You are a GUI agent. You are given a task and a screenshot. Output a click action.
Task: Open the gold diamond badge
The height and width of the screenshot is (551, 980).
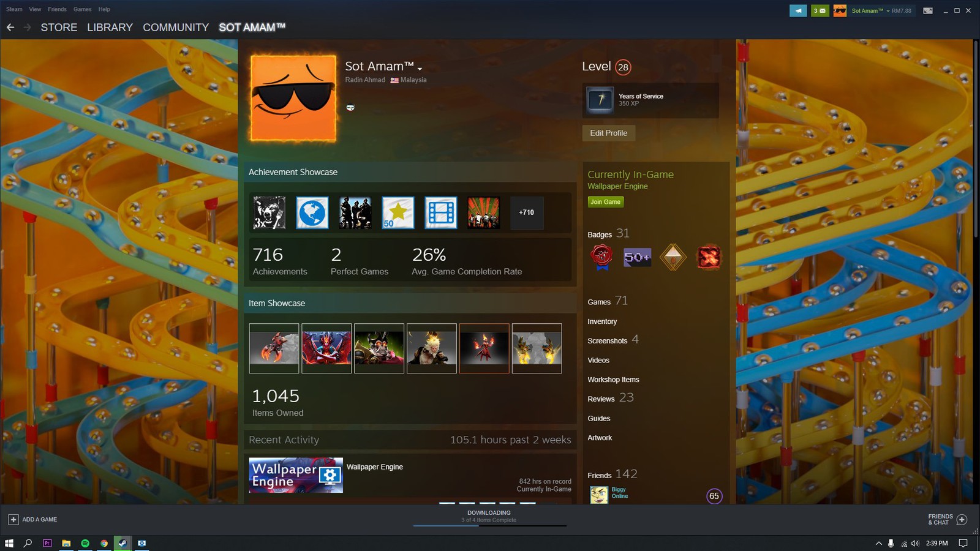[673, 257]
